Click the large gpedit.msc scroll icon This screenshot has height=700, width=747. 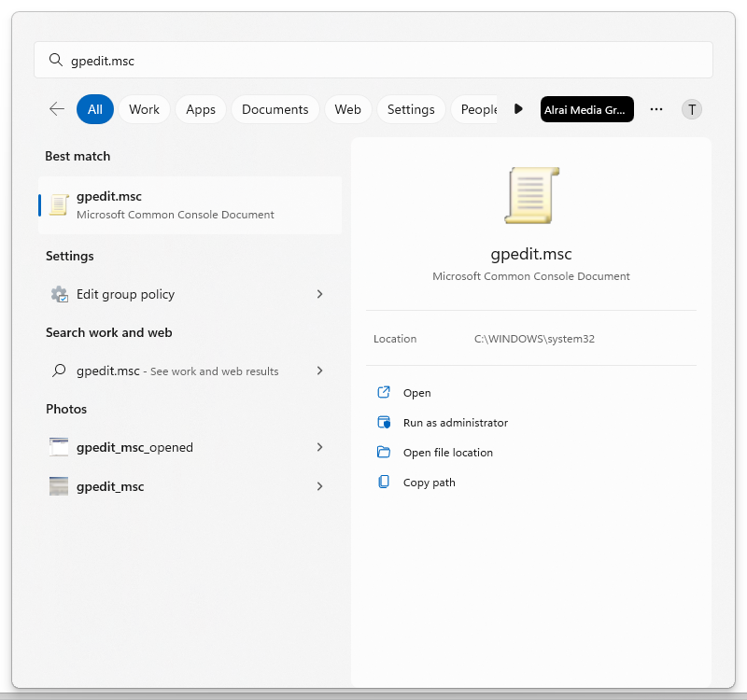(531, 196)
